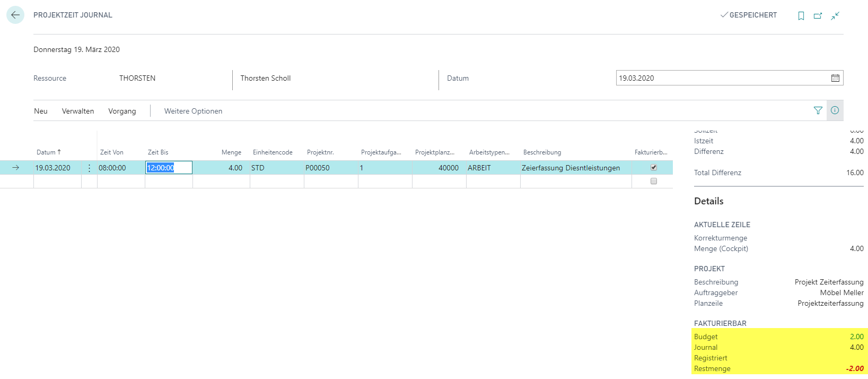
Task: Click the Zeit Von column header
Action: click(x=112, y=152)
